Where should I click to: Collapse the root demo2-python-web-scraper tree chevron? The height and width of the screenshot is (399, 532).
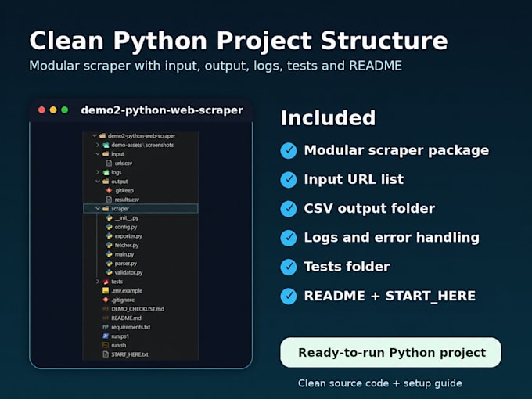[95, 135]
